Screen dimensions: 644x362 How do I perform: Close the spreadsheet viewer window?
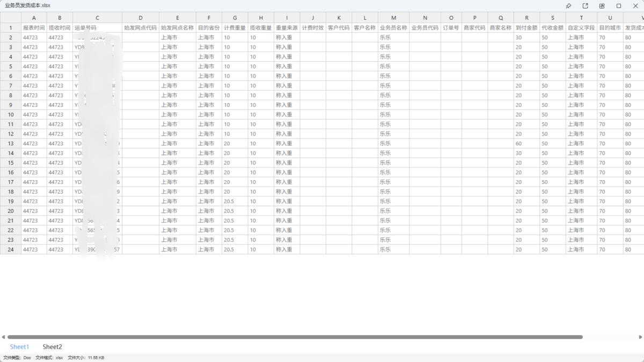(x=635, y=6)
